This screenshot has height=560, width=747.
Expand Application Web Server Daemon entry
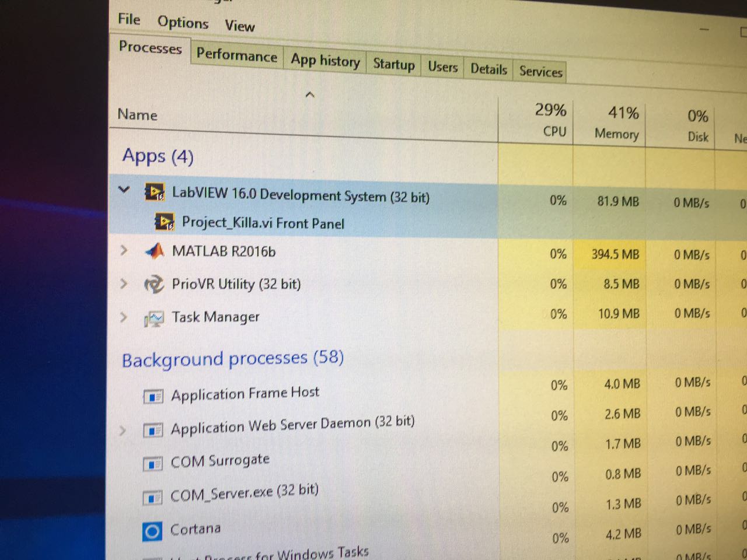[x=123, y=430]
